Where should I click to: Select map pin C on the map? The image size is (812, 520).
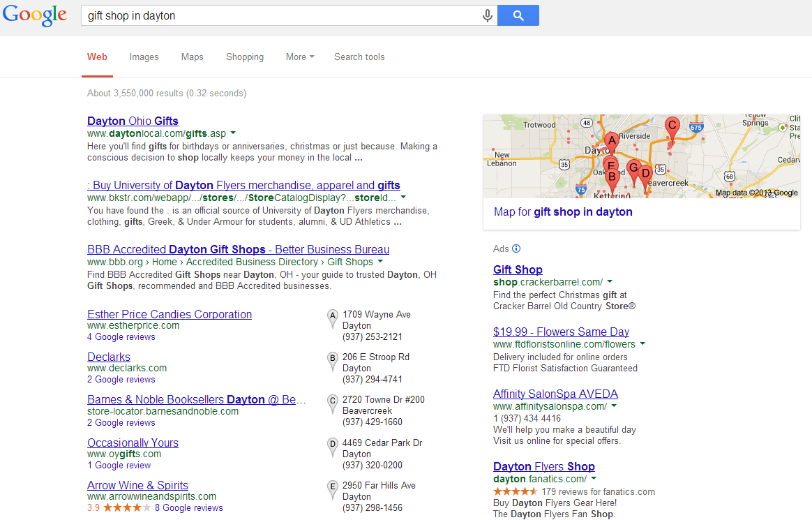point(672,127)
